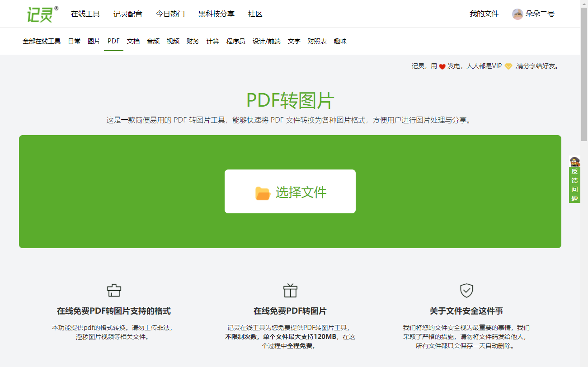Click the slogan text 人人都是VIP
The height and width of the screenshot is (367, 588).
pos(484,66)
